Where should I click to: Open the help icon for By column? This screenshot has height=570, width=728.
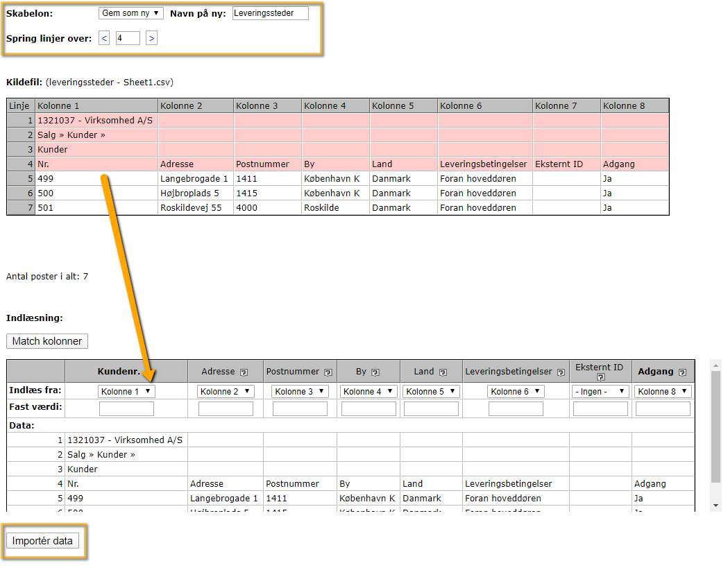coord(375,372)
